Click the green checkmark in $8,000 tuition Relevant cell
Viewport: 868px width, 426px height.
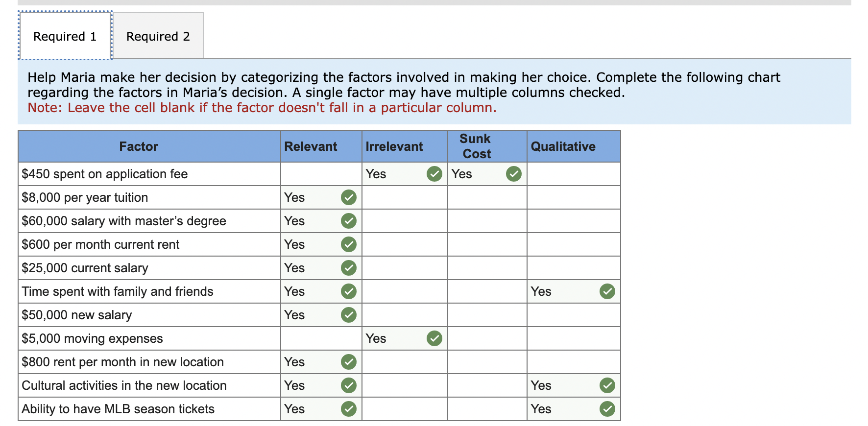pyautogui.click(x=349, y=197)
